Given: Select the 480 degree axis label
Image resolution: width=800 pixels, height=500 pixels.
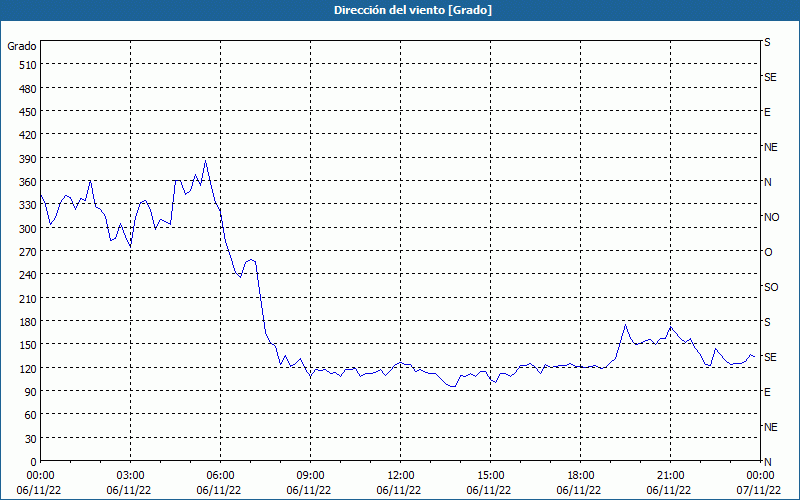Looking at the screenshot, I should tap(28, 89).
